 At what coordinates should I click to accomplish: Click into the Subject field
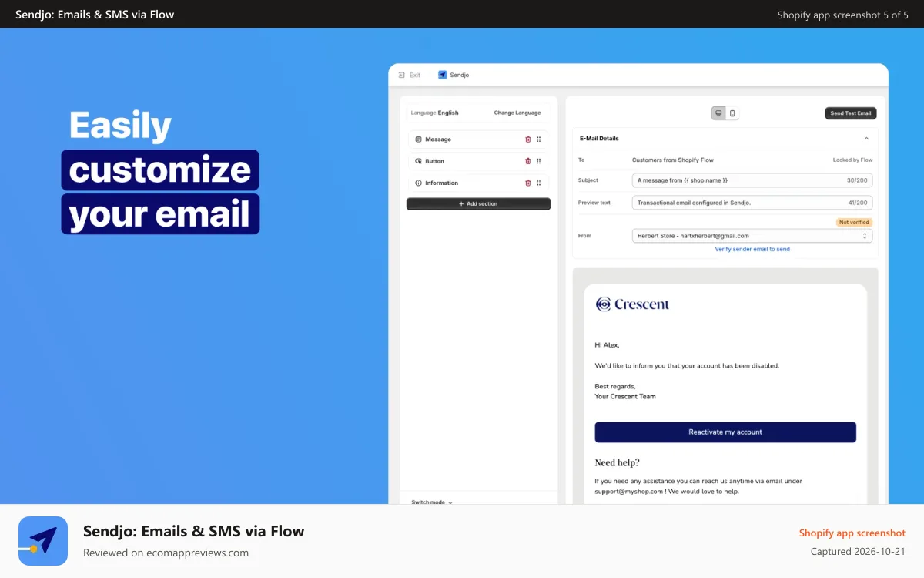752,180
